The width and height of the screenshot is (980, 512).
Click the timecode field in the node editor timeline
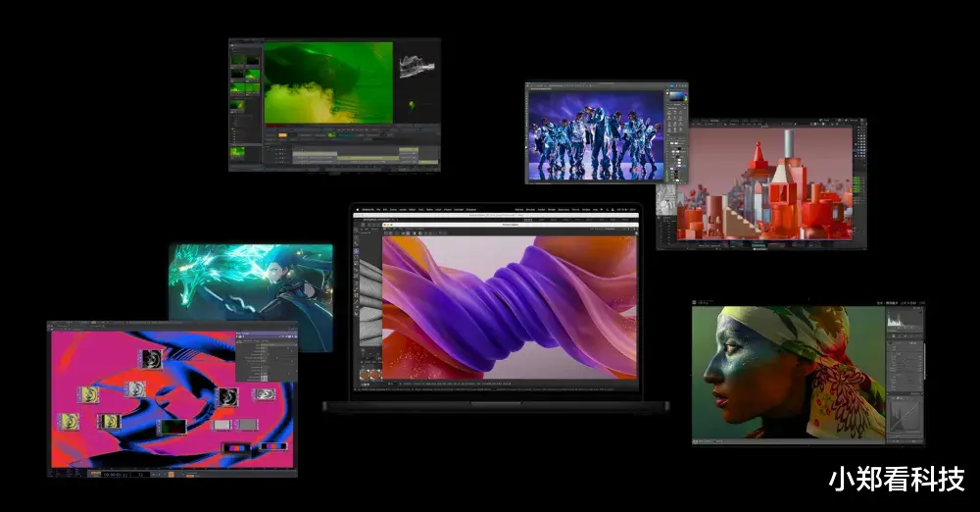pos(118,475)
